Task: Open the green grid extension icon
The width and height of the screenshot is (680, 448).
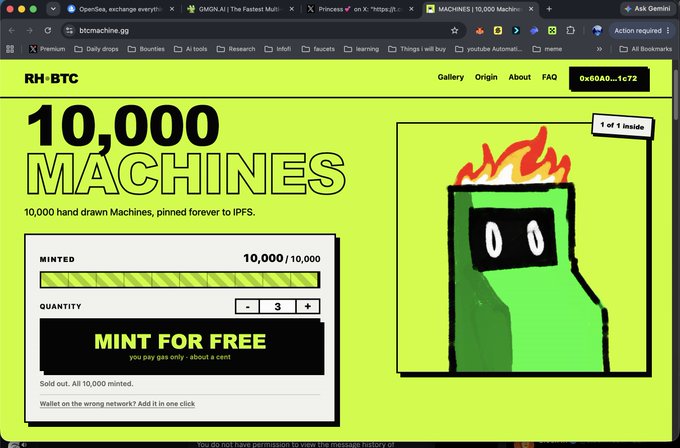Action: coord(552,30)
